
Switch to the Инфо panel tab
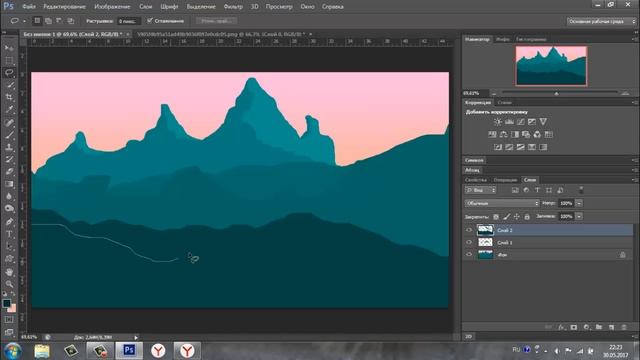[x=502, y=39]
